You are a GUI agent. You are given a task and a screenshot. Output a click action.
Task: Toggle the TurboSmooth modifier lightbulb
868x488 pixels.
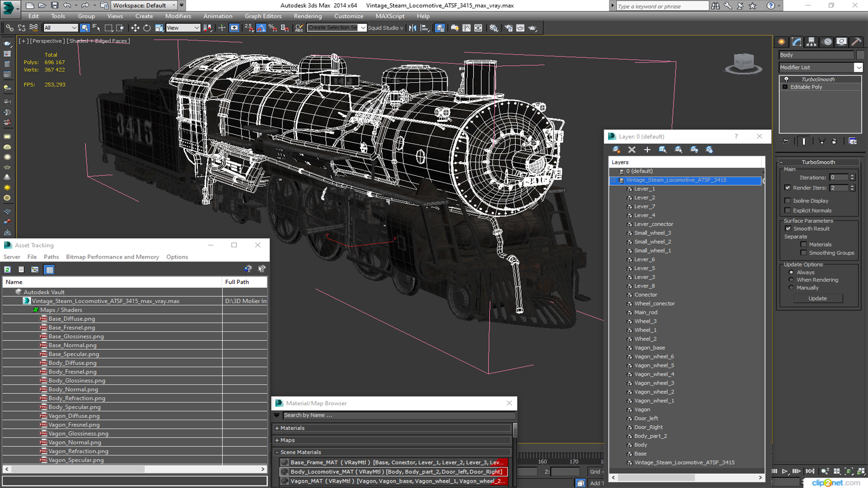(786, 80)
